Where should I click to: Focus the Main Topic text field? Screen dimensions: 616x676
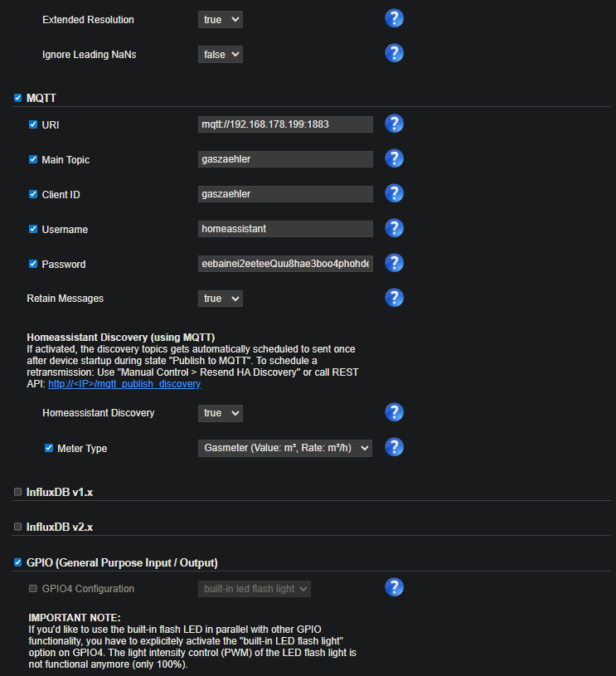(284, 159)
